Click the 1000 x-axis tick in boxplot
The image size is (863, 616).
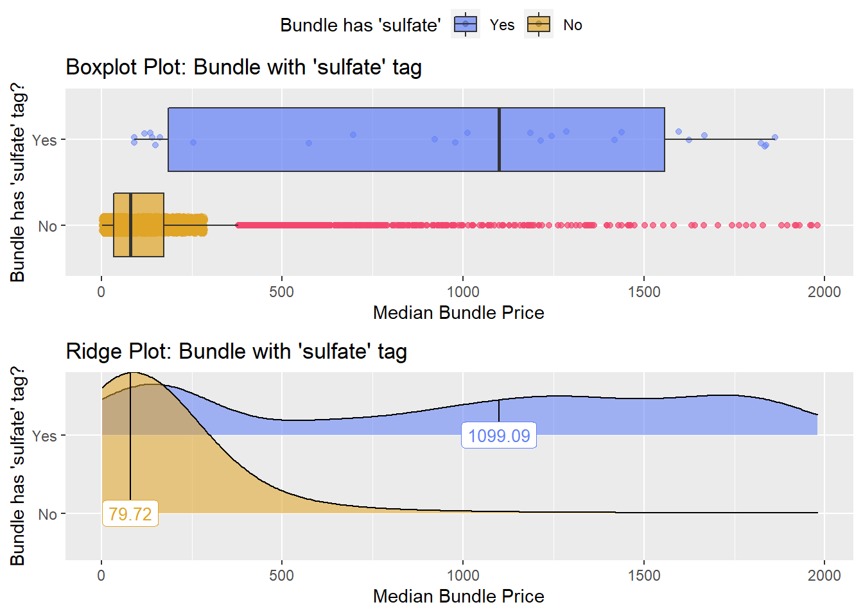pyautogui.click(x=463, y=292)
